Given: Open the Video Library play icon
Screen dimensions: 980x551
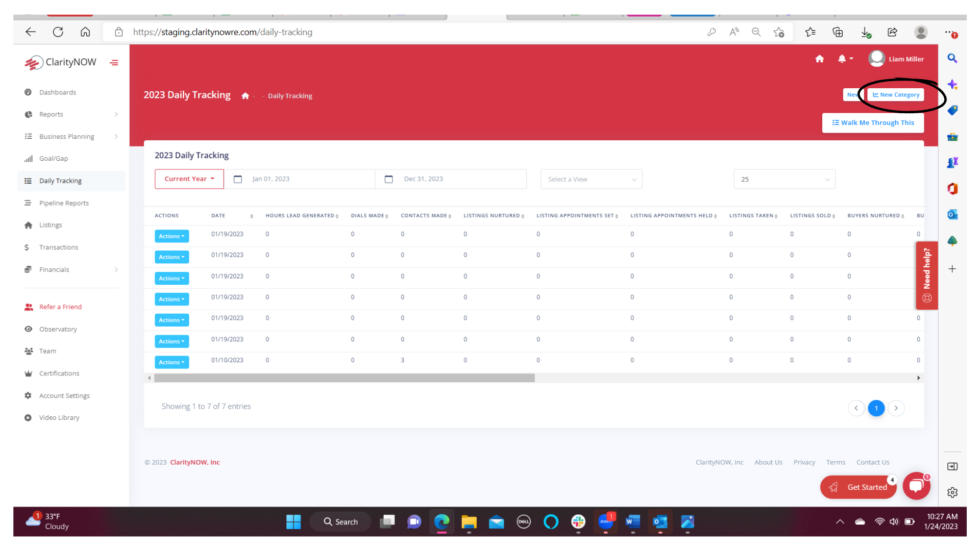Looking at the screenshot, I should [29, 417].
